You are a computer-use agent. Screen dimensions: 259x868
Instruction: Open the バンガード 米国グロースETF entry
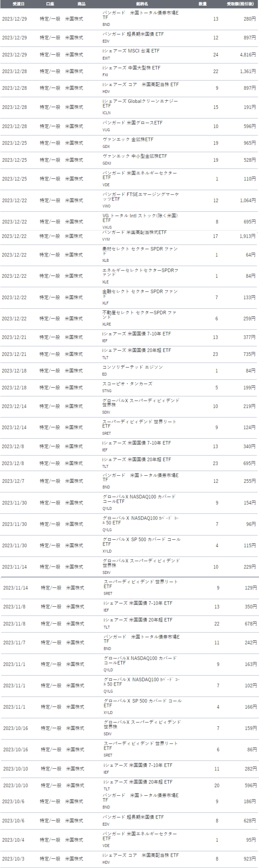tap(132, 123)
